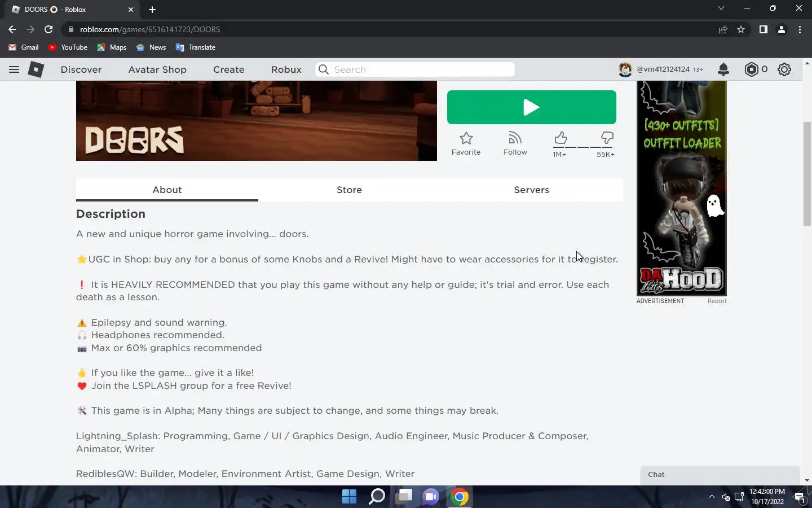
Task: Open Chrome's three-dot menu
Action: click(x=800, y=29)
